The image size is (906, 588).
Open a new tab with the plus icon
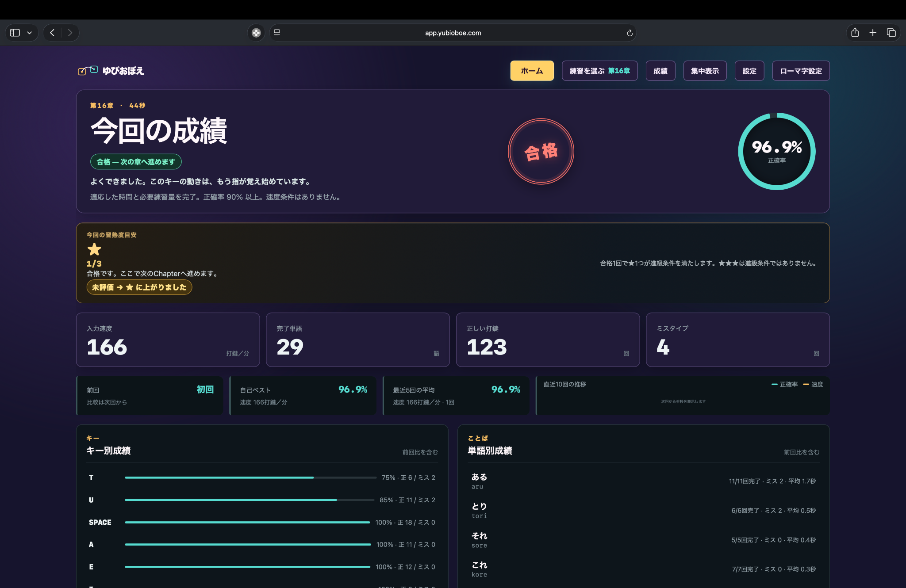pyautogui.click(x=873, y=33)
